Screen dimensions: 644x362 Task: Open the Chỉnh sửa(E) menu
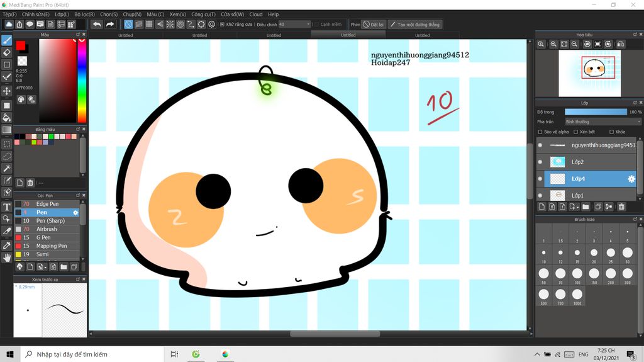[x=35, y=14]
